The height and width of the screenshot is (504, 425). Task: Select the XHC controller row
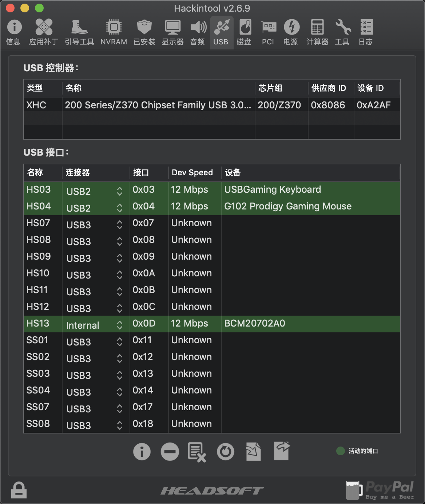pos(212,105)
